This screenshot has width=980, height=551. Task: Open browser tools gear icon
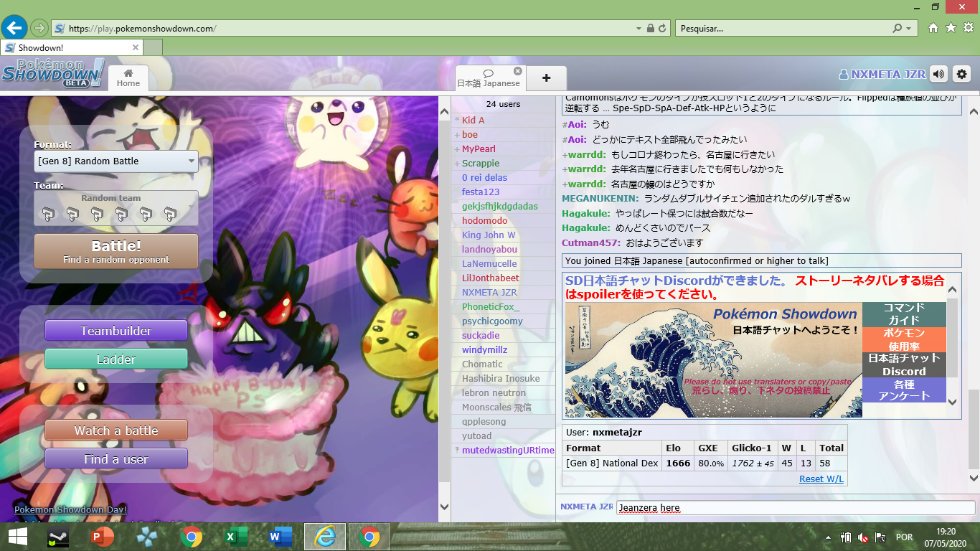tap(968, 28)
